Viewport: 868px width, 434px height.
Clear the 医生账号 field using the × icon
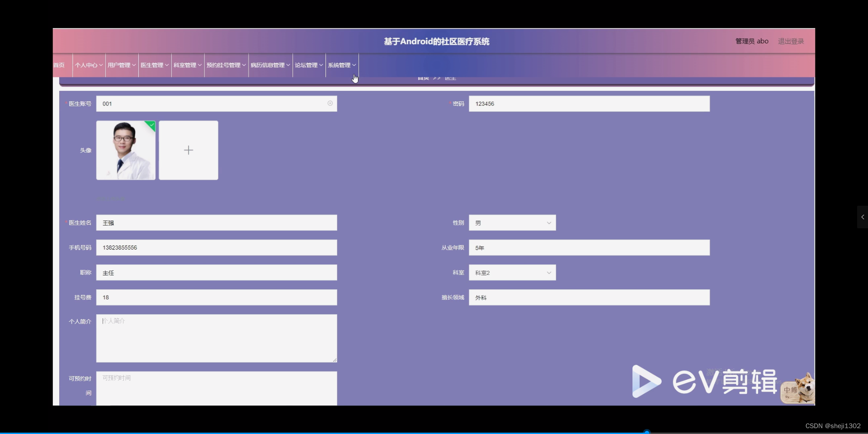pyautogui.click(x=330, y=104)
